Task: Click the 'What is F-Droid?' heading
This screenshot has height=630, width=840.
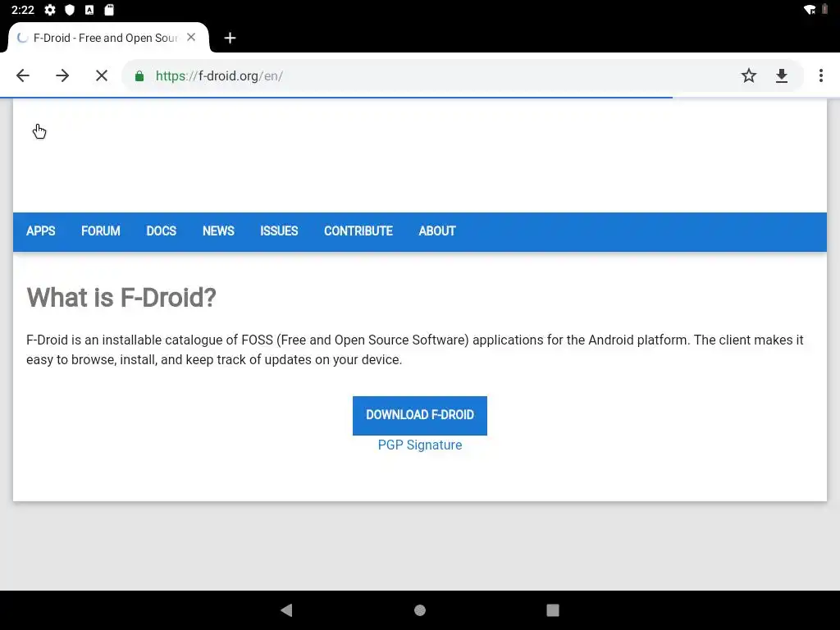Action: tap(121, 297)
